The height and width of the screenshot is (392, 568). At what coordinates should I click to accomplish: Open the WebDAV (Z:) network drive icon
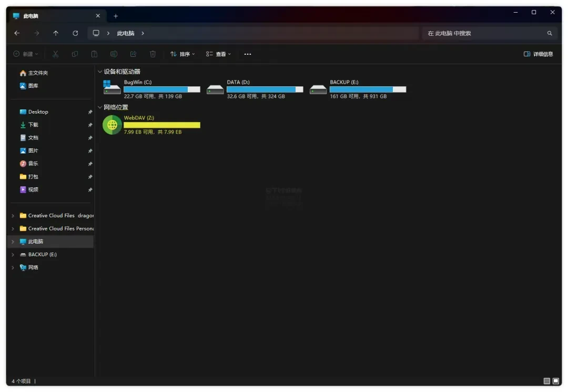click(x=112, y=125)
